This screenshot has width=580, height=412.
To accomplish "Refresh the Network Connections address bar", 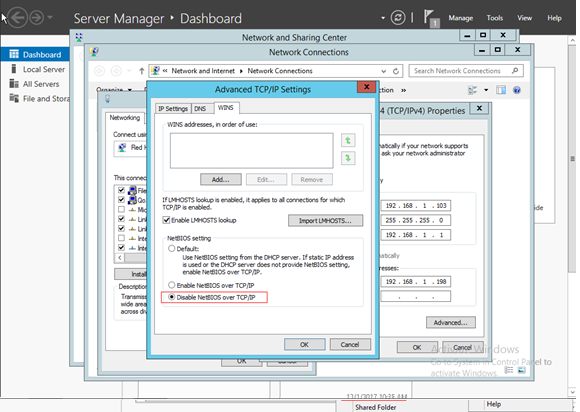I will [396, 71].
